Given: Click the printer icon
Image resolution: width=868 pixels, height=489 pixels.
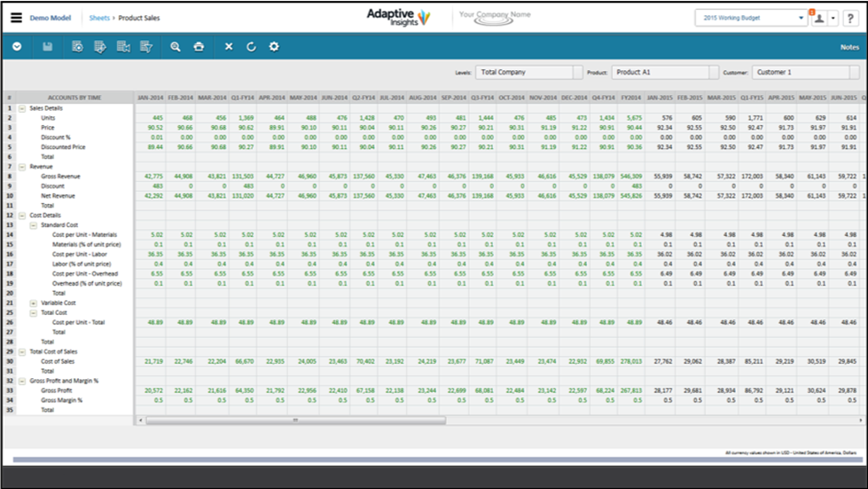Looking at the screenshot, I should (x=199, y=46).
